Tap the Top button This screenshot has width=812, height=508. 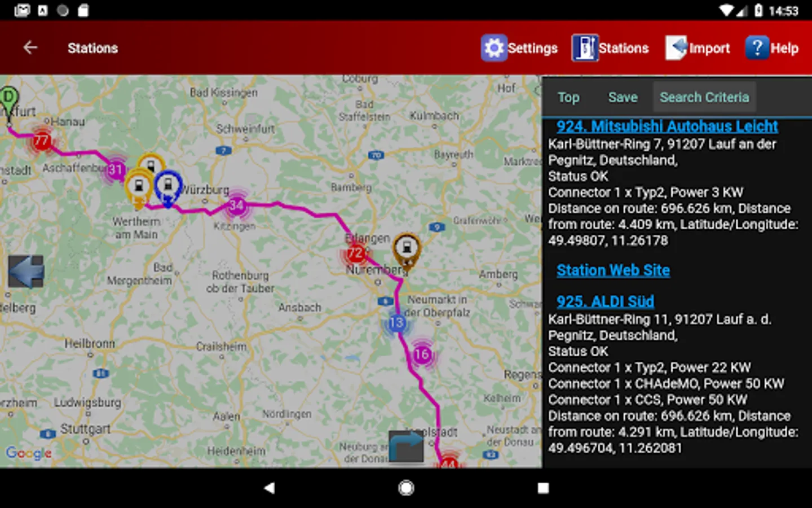point(568,97)
